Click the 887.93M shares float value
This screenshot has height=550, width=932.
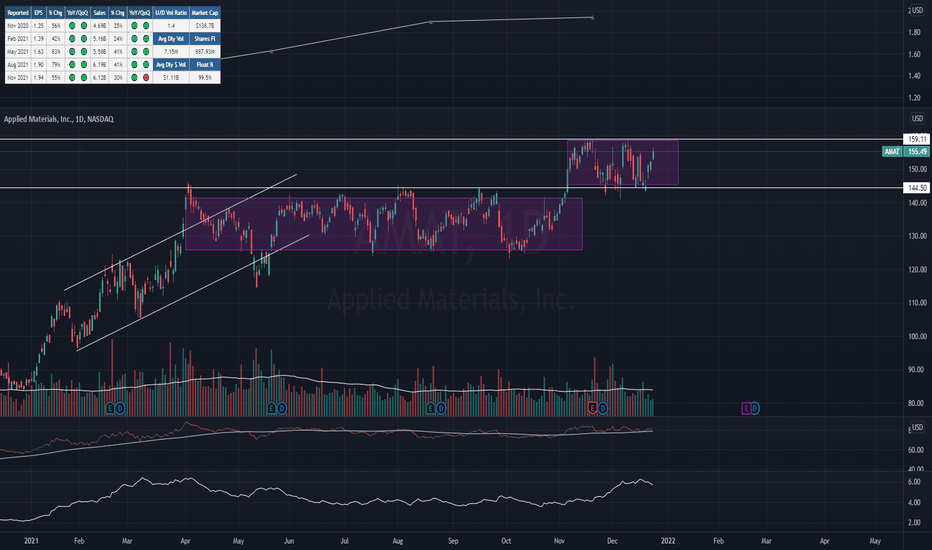(204, 52)
